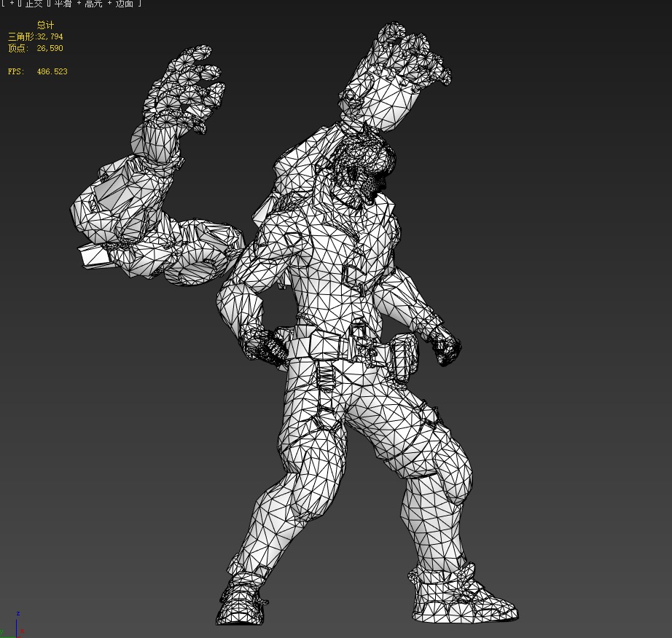Open the 正交 viewport view menu

pyautogui.click(x=34, y=4)
